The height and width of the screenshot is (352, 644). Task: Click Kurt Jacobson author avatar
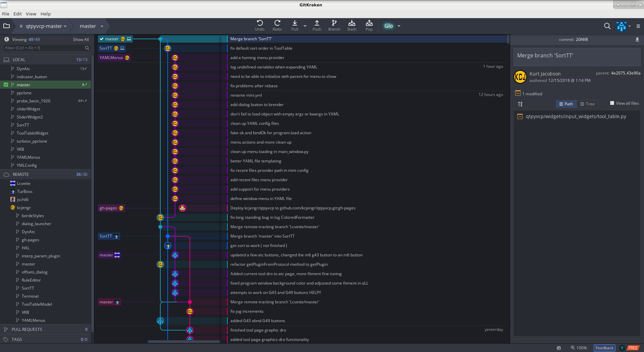520,77
